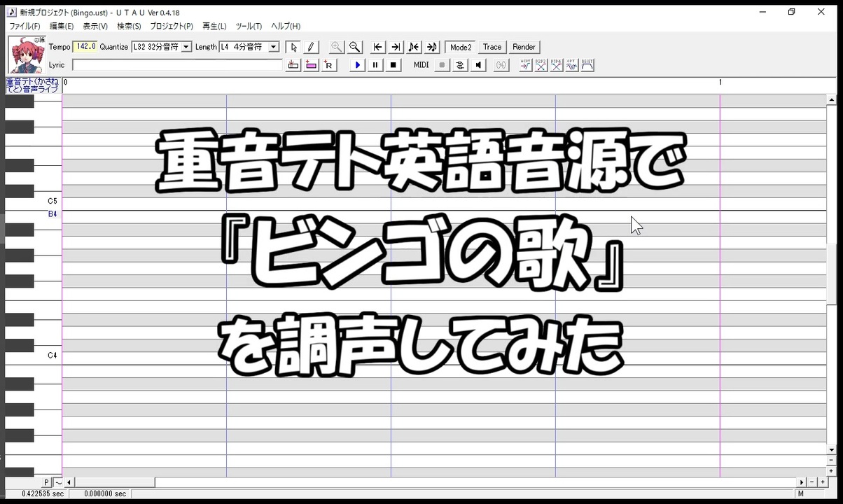Click the Tempo value 142.0
The image size is (843, 504).
click(85, 47)
